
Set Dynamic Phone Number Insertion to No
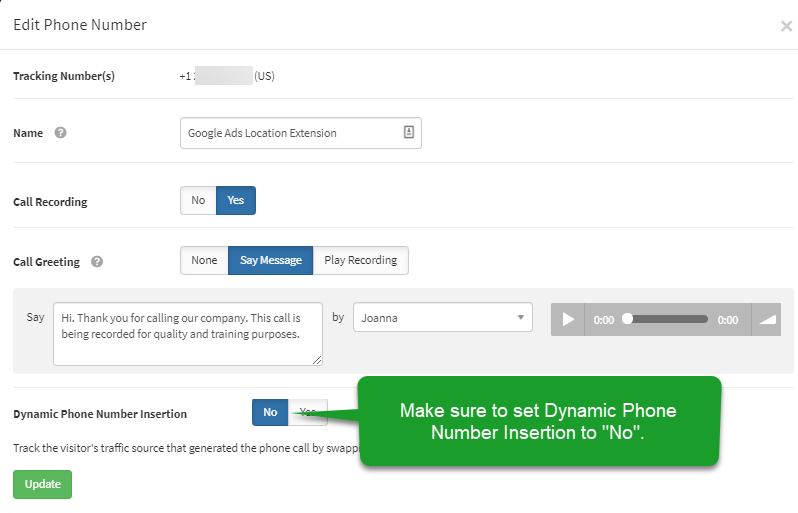tap(270, 412)
